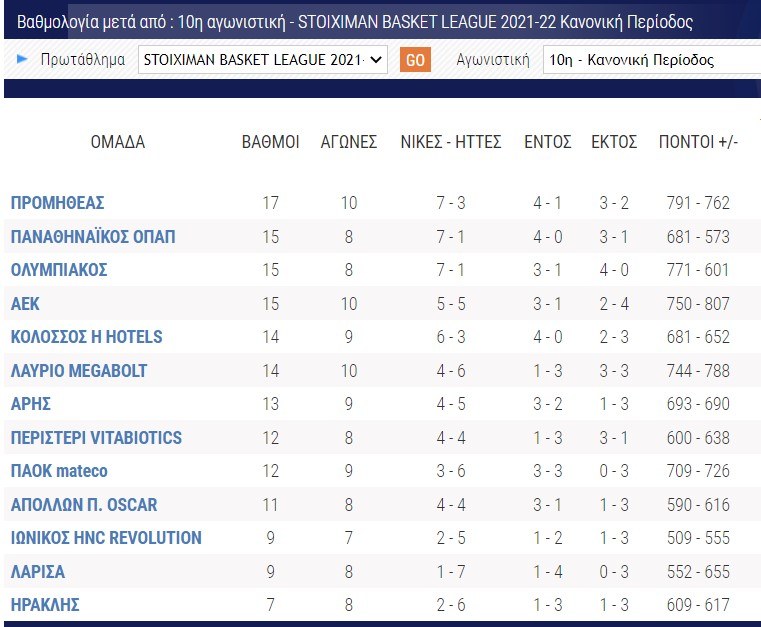This screenshot has height=627, width=761.
Task: Click ΛΑΥΡΙΟ MEGABOLT in the standings
Action: (79, 371)
